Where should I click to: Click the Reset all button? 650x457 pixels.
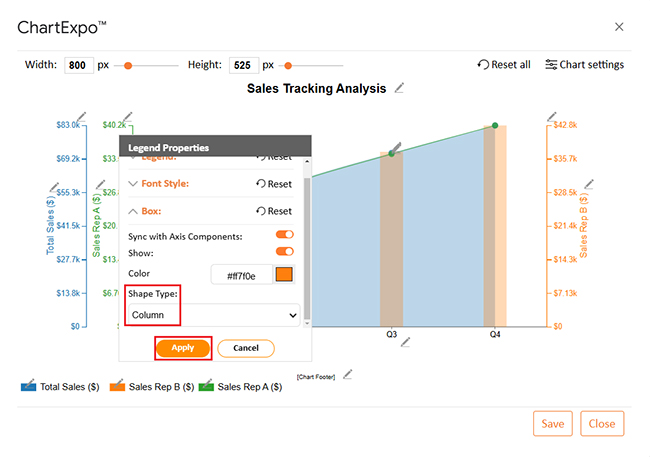point(504,65)
